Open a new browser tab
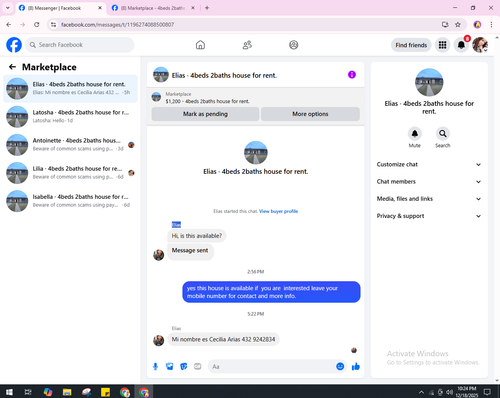The height and width of the screenshot is (398, 500). (x=207, y=8)
